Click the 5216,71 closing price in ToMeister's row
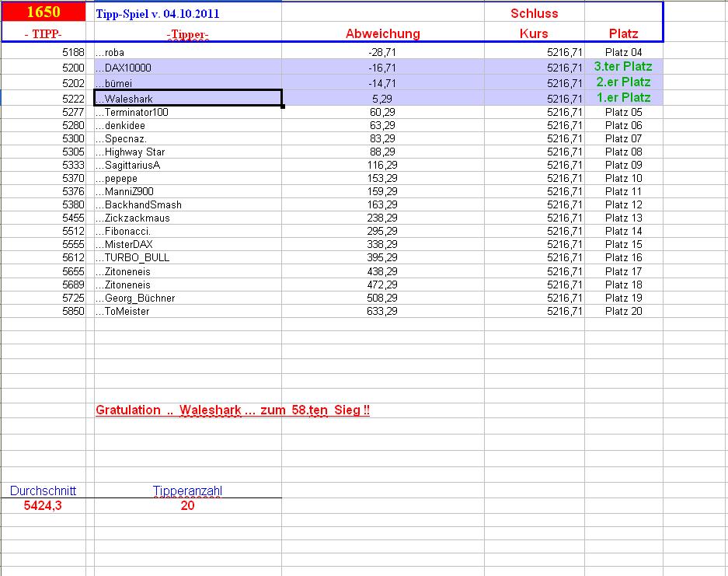 565,311
